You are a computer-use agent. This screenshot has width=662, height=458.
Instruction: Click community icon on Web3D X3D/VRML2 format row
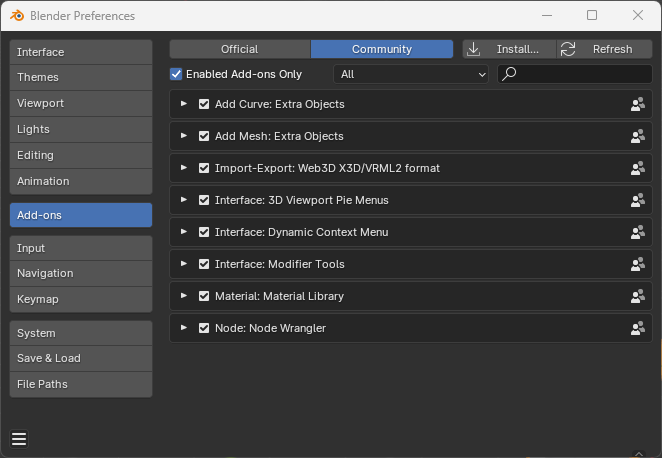click(638, 168)
